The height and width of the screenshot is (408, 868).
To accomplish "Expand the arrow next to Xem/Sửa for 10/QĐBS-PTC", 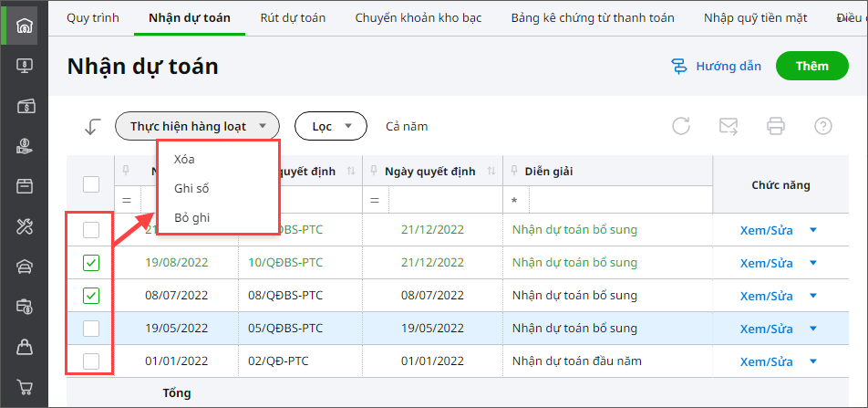I will (x=813, y=263).
